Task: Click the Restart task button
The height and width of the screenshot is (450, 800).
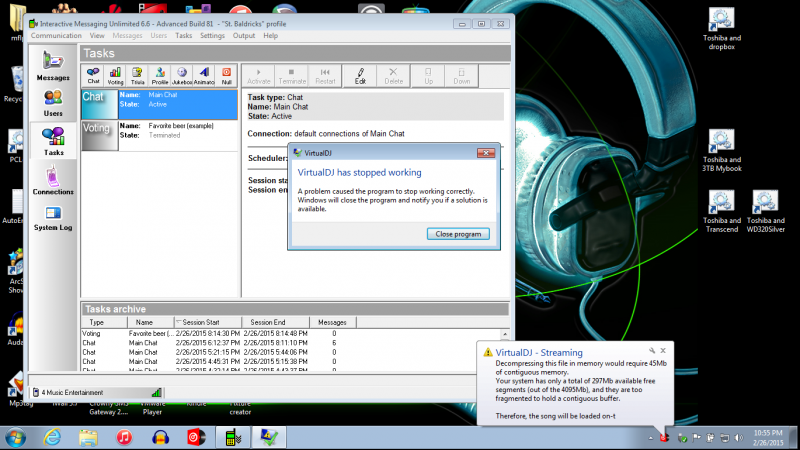Action: pyautogui.click(x=325, y=76)
